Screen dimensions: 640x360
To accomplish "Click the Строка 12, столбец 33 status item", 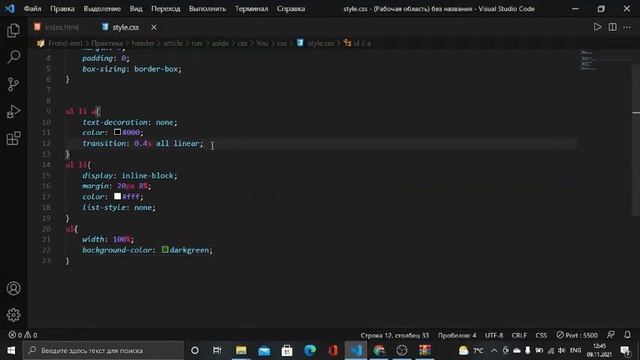I will point(395,335).
